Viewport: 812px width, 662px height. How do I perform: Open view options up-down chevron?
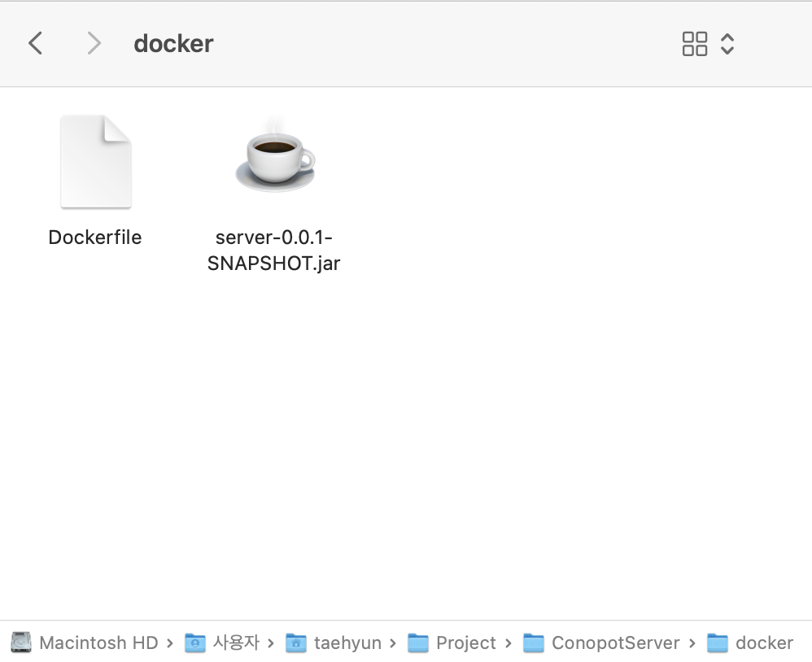pyautogui.click(x=727, y=43)
